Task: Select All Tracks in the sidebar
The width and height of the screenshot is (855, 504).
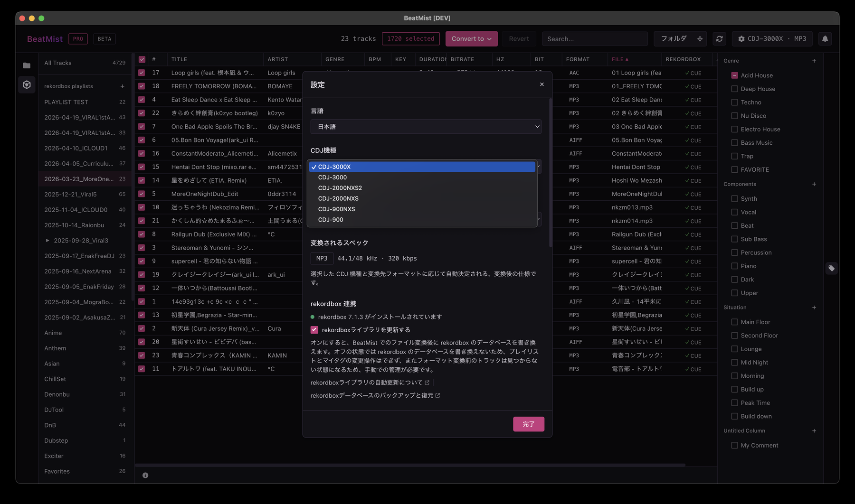Action: pyautogui.click(x=85, y=63)
